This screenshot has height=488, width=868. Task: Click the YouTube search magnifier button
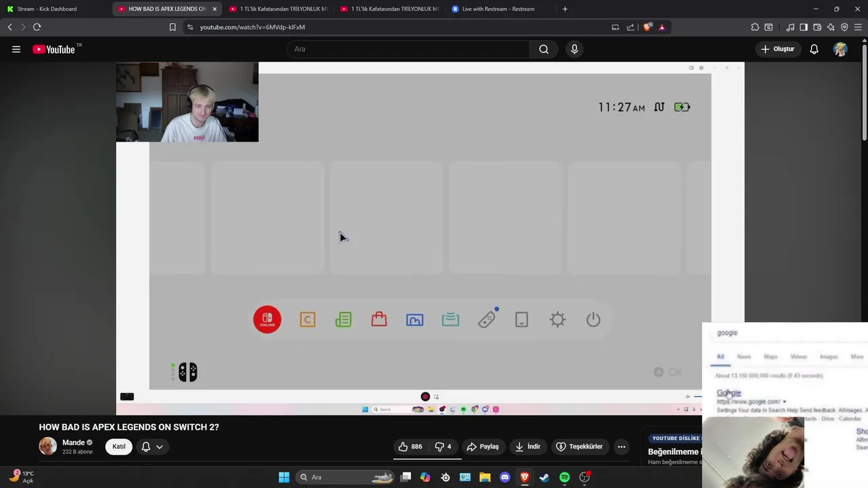[544, 49]
